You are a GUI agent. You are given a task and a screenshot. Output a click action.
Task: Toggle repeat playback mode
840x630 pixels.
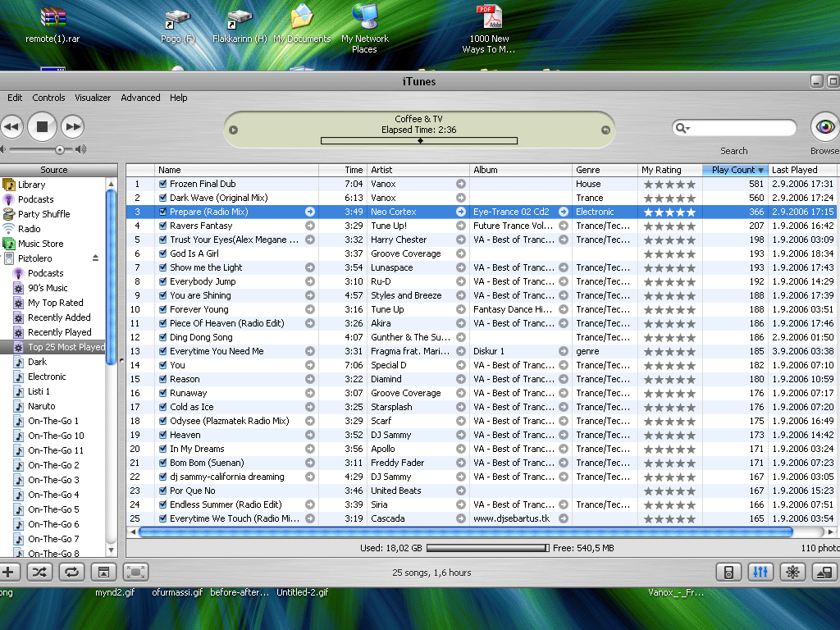72,572
